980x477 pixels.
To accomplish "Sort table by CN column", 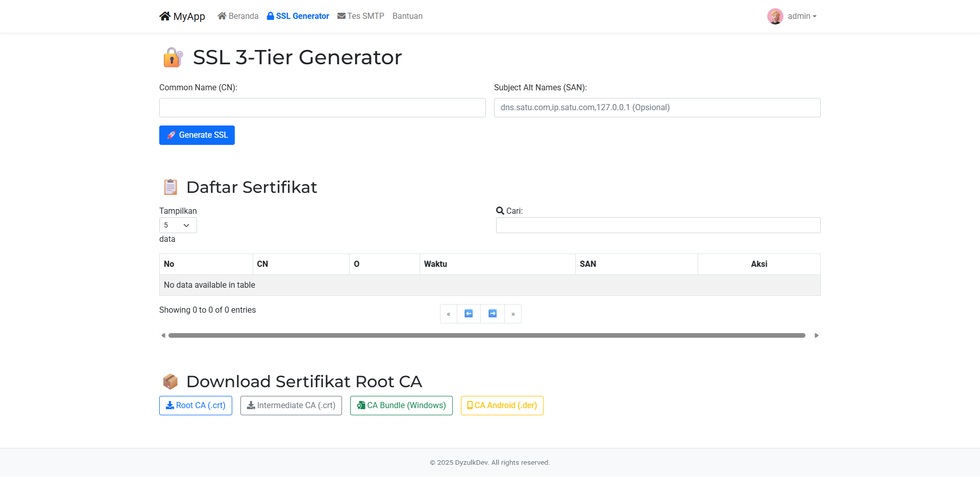I will pos(301,264).
